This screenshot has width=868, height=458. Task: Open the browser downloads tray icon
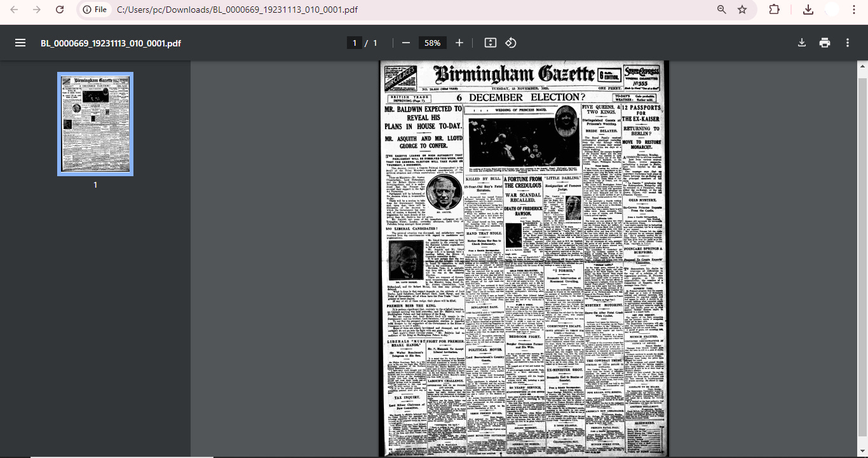(808, 10)
